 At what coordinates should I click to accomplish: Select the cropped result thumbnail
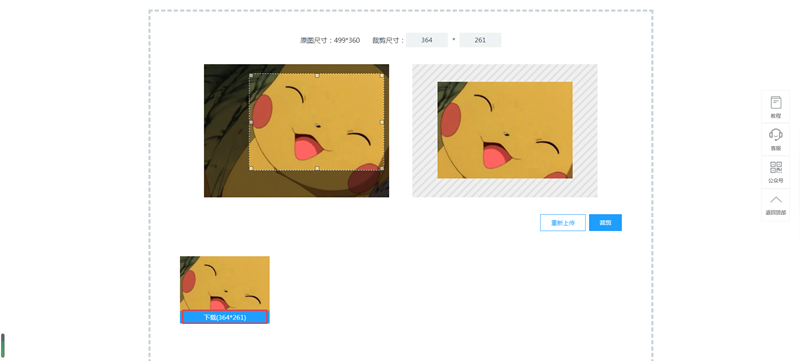point(224,283)
